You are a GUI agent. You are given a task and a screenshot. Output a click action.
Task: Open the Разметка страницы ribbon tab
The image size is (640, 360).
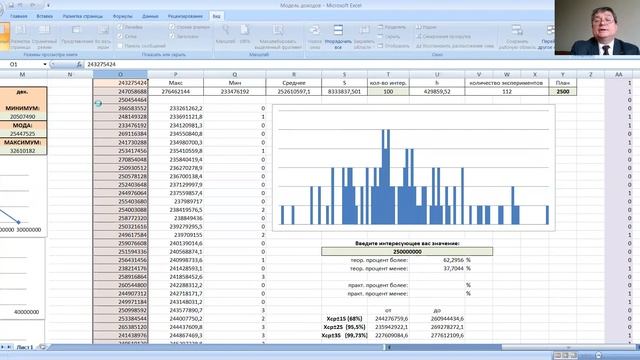(x=82, y=16)
